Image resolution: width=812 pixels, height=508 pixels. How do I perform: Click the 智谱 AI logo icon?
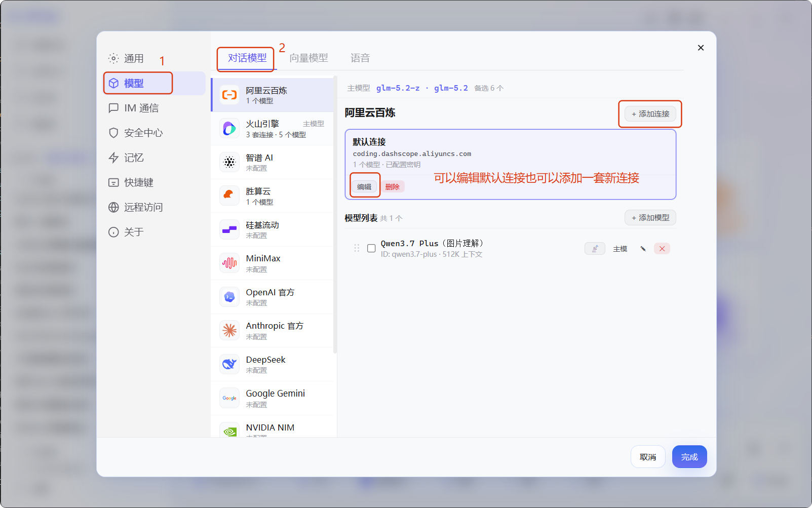pos(229,162)
